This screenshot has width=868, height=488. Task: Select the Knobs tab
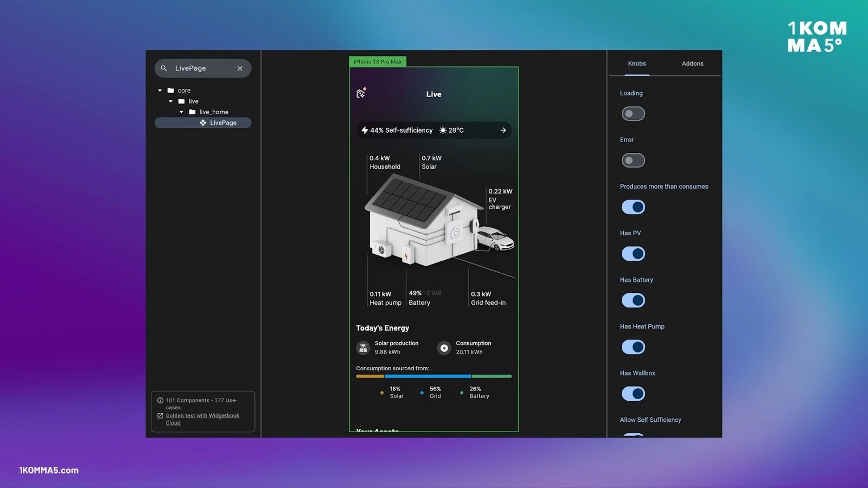[636, 63]
